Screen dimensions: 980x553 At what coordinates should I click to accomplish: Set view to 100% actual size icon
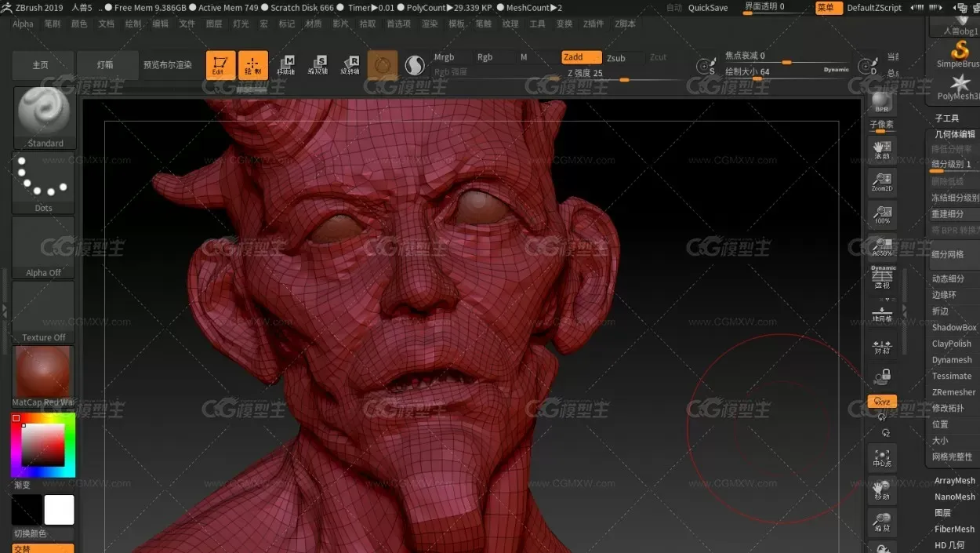pyautogui.click(x=883, y=215)
